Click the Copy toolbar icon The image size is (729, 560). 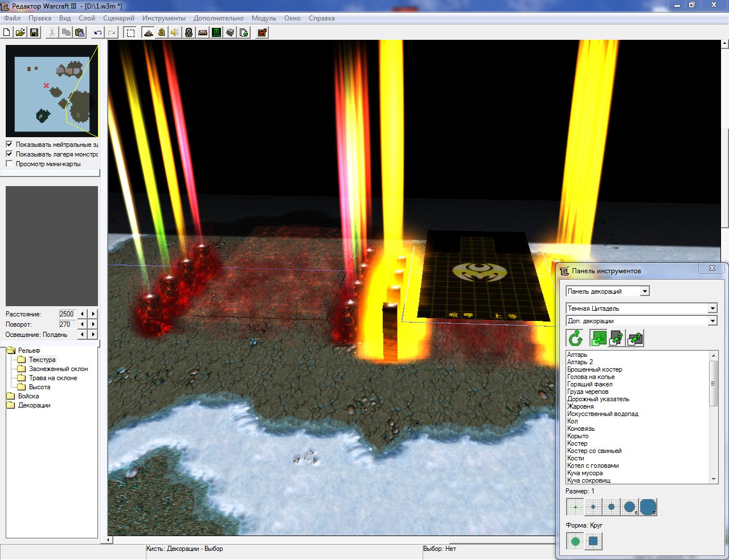point(66,32)
